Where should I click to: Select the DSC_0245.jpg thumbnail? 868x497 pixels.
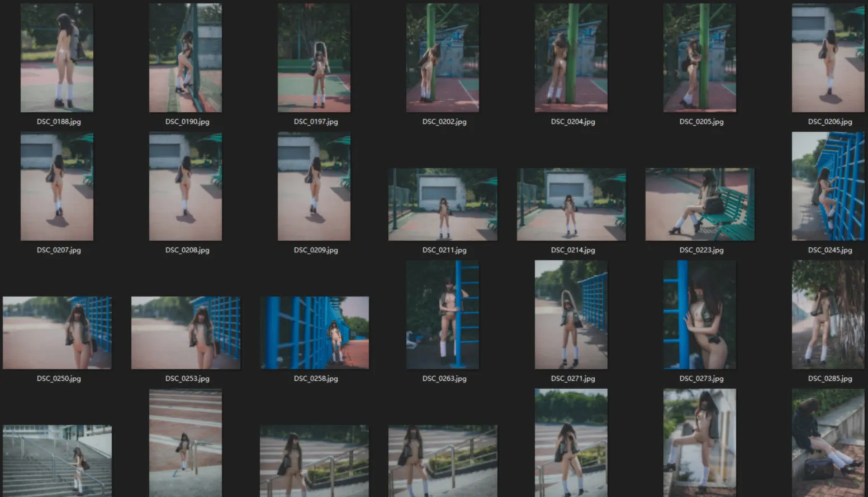(828, 187)
